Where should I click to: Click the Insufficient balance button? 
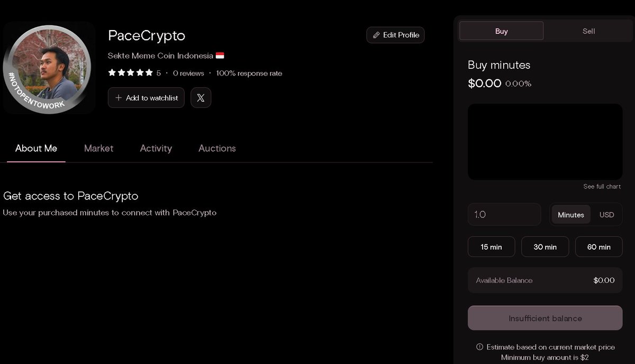click(x=545, y=319)
